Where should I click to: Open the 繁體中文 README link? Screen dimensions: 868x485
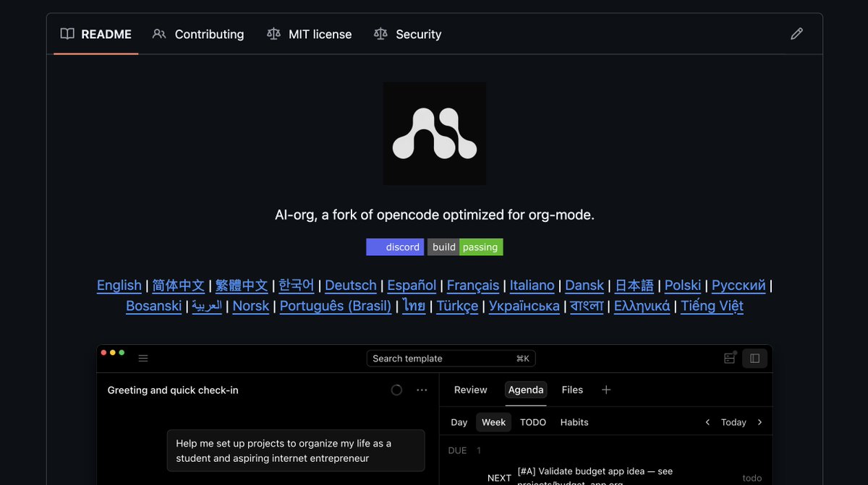(x=242, y=286)
